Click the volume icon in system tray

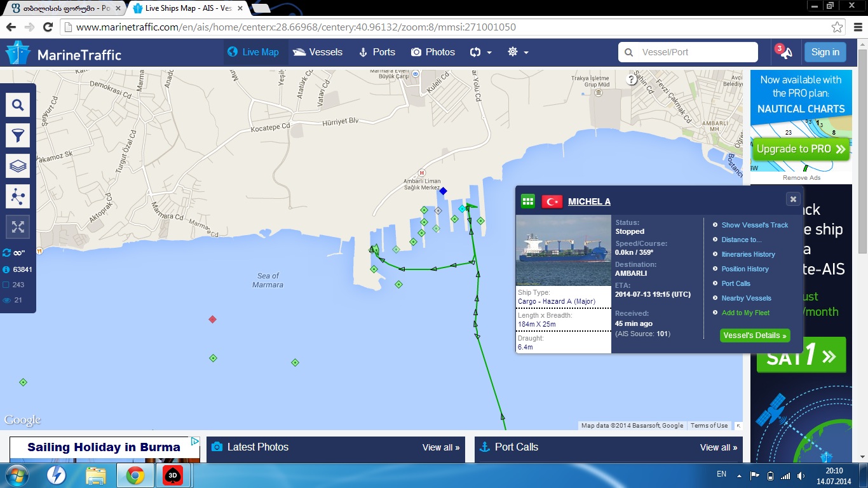(x=799, y=475)
